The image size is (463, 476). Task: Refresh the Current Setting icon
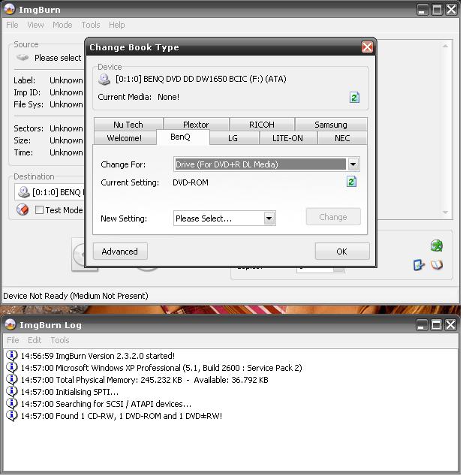pyautogui.click(x=353, y=182)
